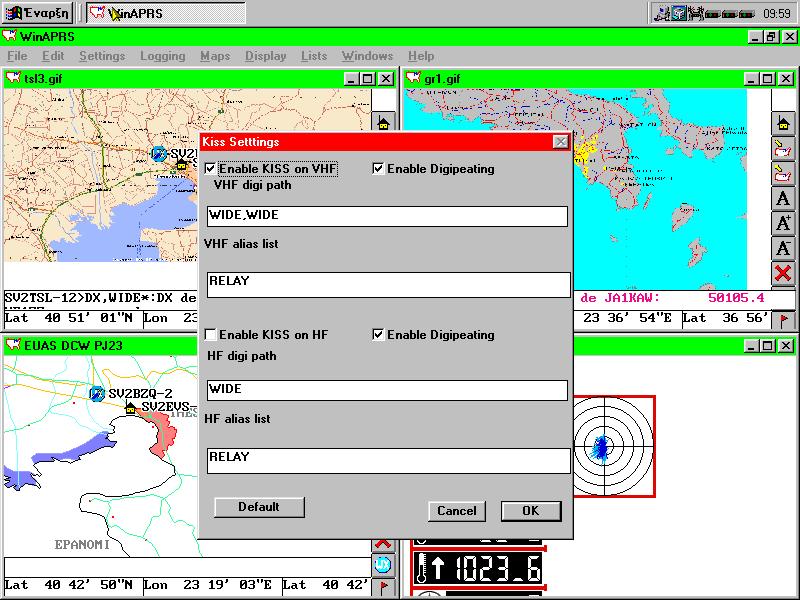This screenshot has width=800, height=600.
Task: Toggle VHF Enable Digipeating checkbox
Action: click(x=378, y=168)
